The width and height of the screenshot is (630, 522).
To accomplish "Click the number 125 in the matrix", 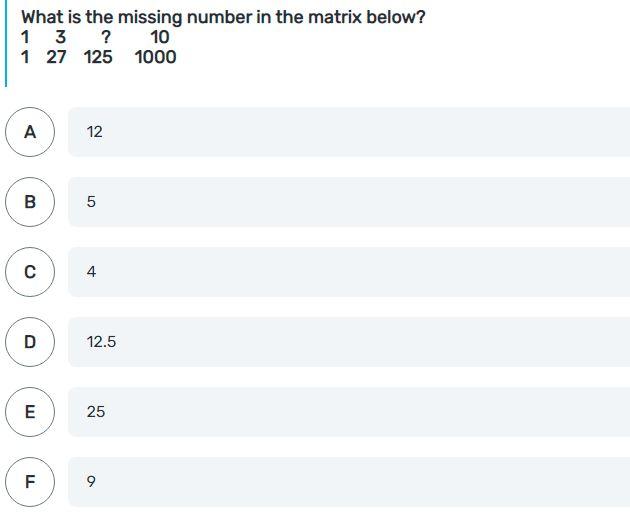I will (x=98, y=57).
